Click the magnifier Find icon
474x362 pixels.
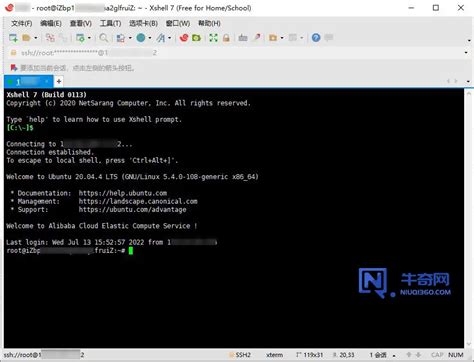tap(104, 38)
